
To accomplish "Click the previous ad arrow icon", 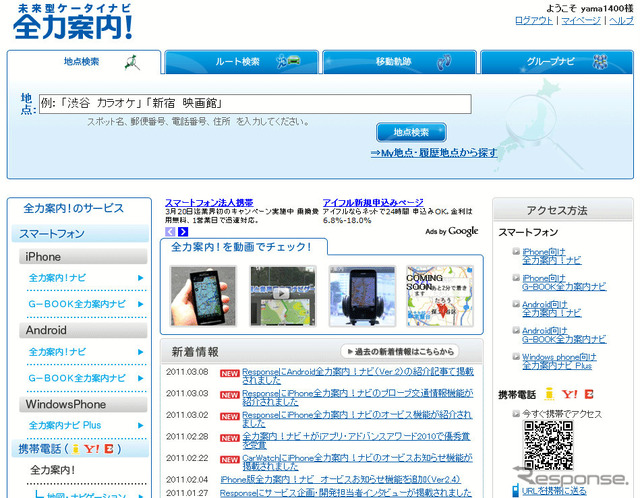I will click(x=170, y=231).
